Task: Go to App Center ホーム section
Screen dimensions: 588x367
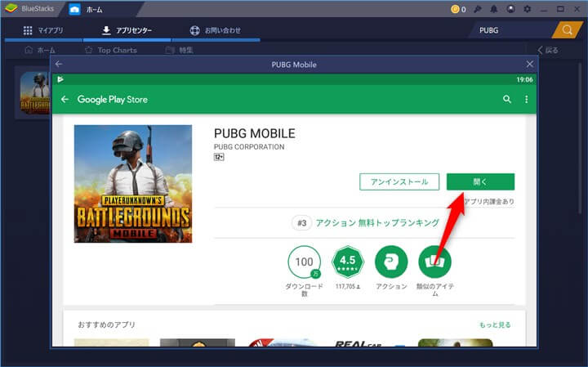Action: [40, 50]
